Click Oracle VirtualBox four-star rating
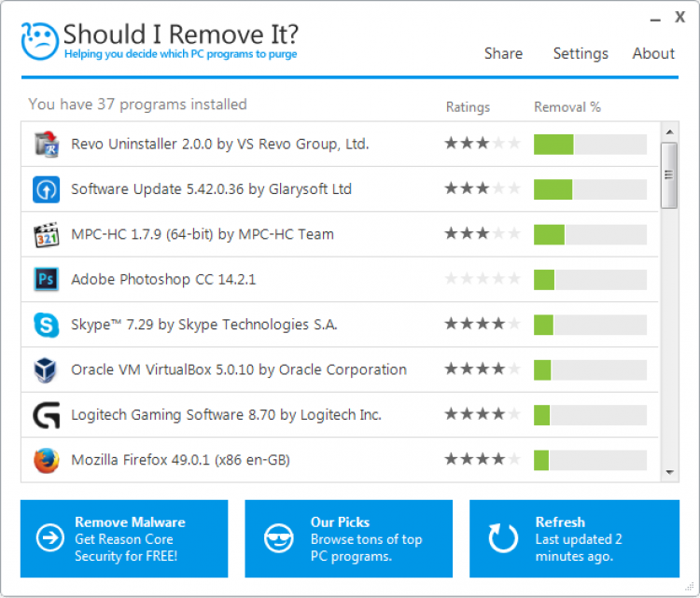700x598 pixels. point(483,369)
